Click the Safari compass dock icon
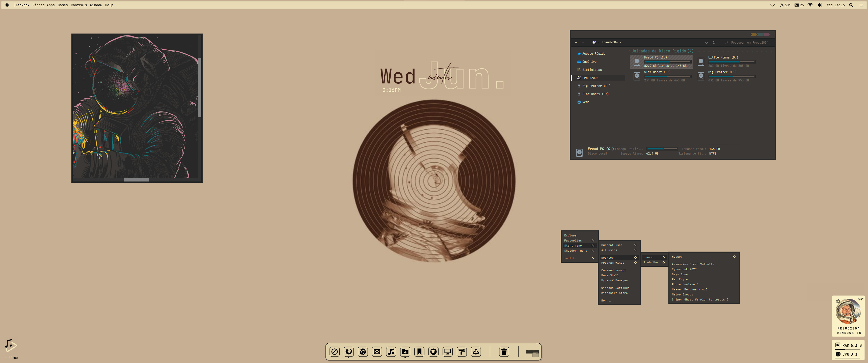Image resolution: width=868 pixels, height=363 pixels. tap(334, 352)
